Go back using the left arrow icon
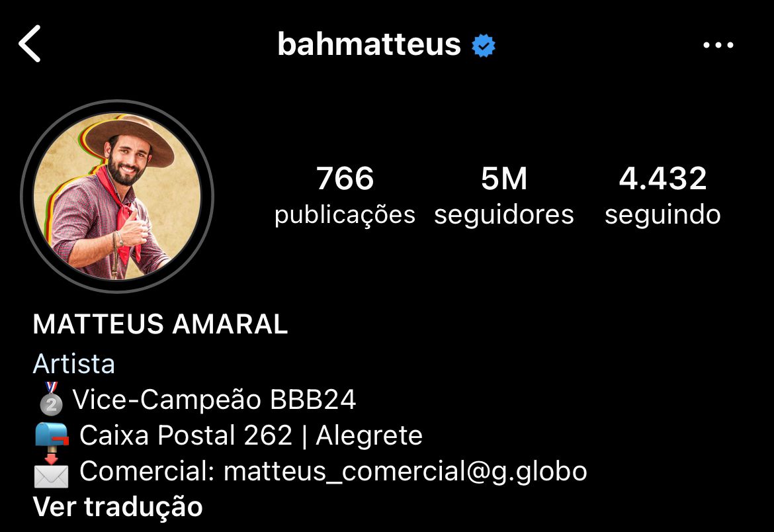This screenshot has width=774, height=532. click(30, 44)
